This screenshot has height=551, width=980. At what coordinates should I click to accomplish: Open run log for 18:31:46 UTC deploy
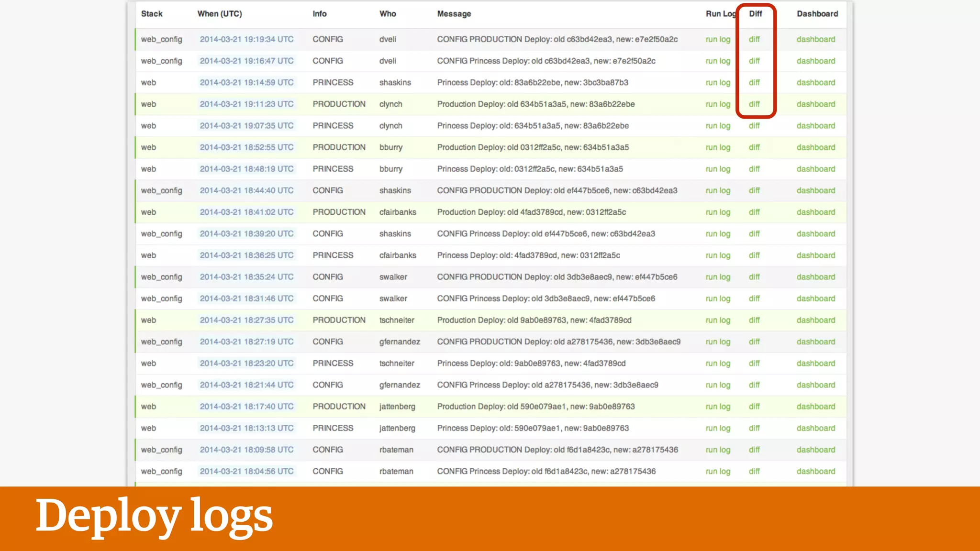[718, 298]
